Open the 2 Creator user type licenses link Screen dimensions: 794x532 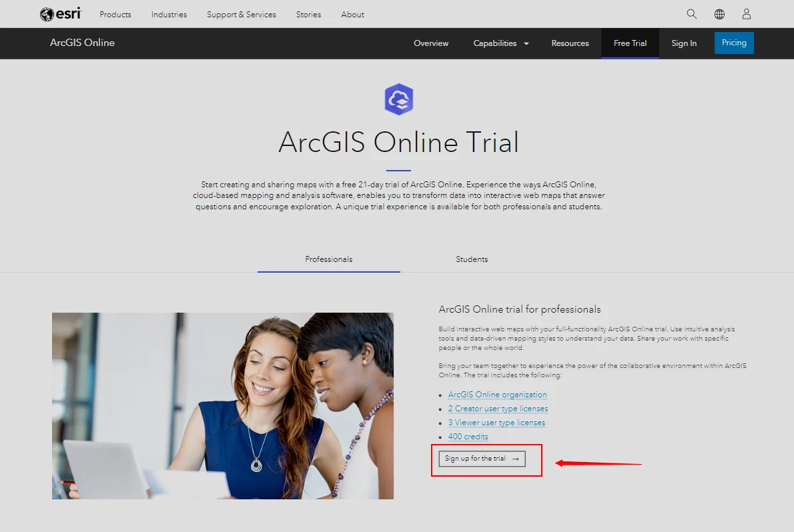498,409
